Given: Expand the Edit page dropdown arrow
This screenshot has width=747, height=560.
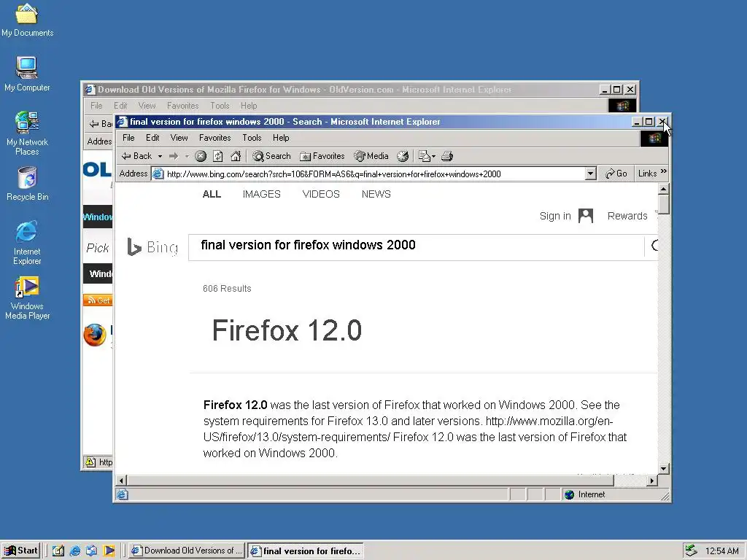Looking at the screenshot, I should 433,156.
